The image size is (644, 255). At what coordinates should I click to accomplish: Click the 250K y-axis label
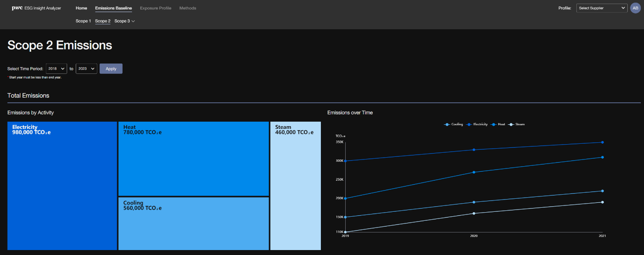click(x=339, y=179)
